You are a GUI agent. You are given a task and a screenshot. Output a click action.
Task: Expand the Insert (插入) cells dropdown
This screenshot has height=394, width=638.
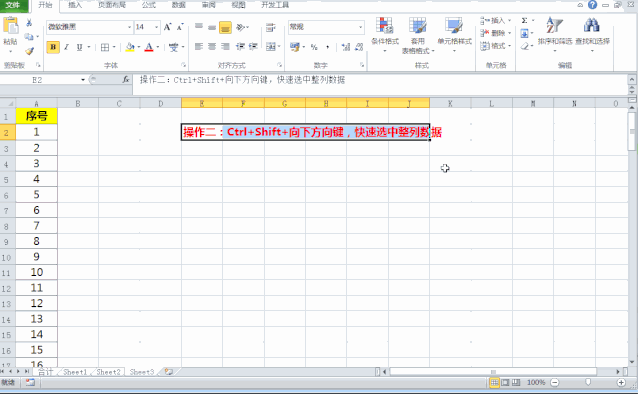(509, 20)
